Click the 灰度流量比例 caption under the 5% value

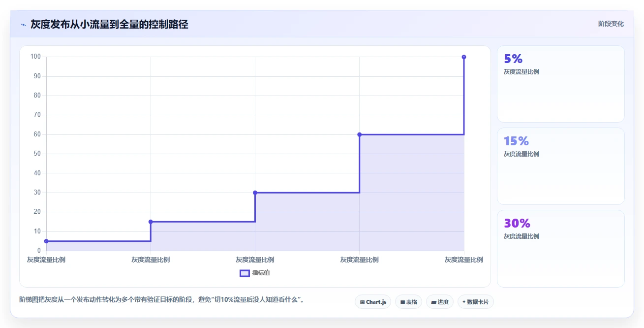[x=521, y=72]
